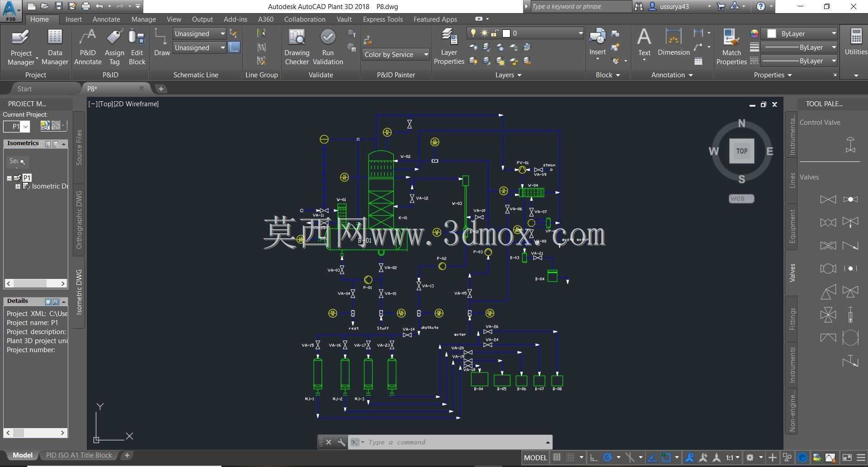
Task: Open the first Unassigned dropdown
Action: (x=199, y=33)
